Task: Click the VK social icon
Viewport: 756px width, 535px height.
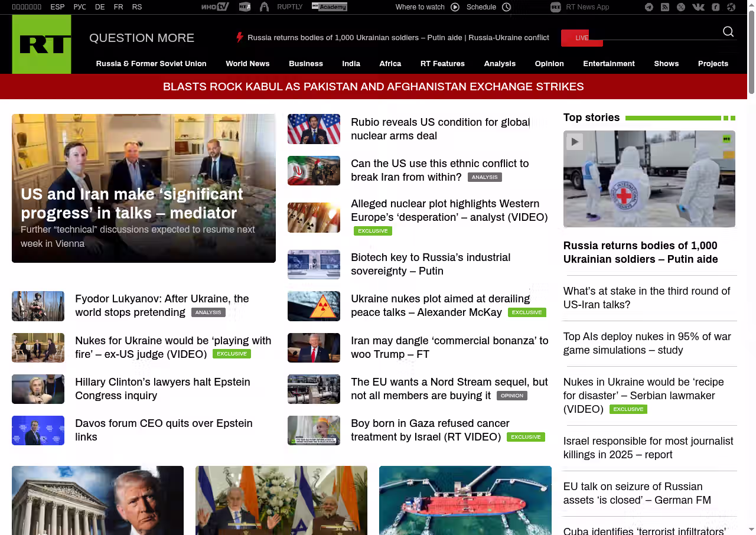Action: [x=698, y=7]
